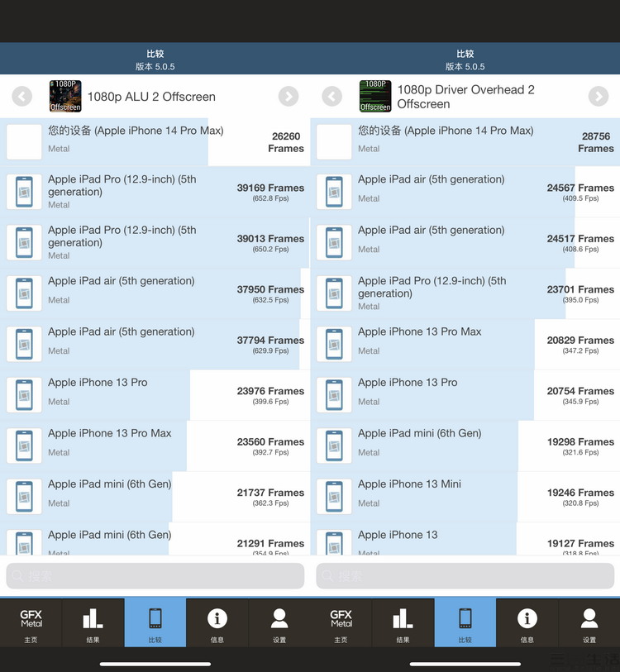Open info tab (信息) in right panel
This screenshot has width=620, height=672.
[x=527, y=622]
